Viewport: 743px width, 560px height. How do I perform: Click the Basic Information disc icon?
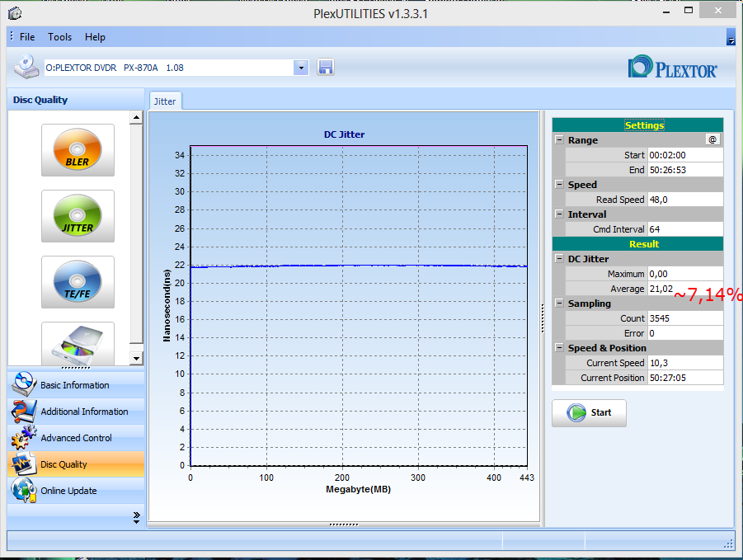tap(24, 384)
